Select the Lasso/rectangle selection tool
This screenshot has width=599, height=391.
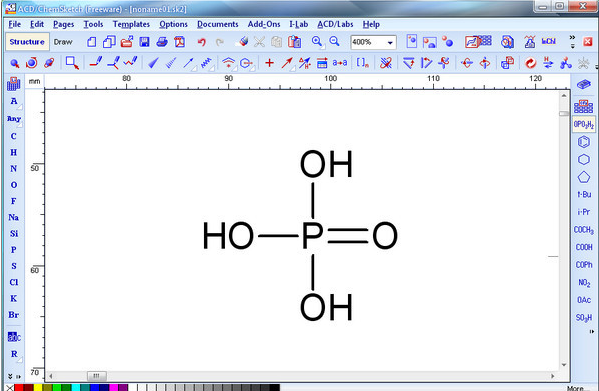(x=72, y=63)
